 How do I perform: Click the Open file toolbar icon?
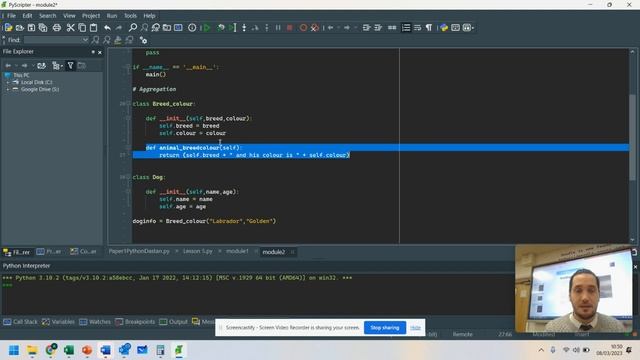(20, 28)
